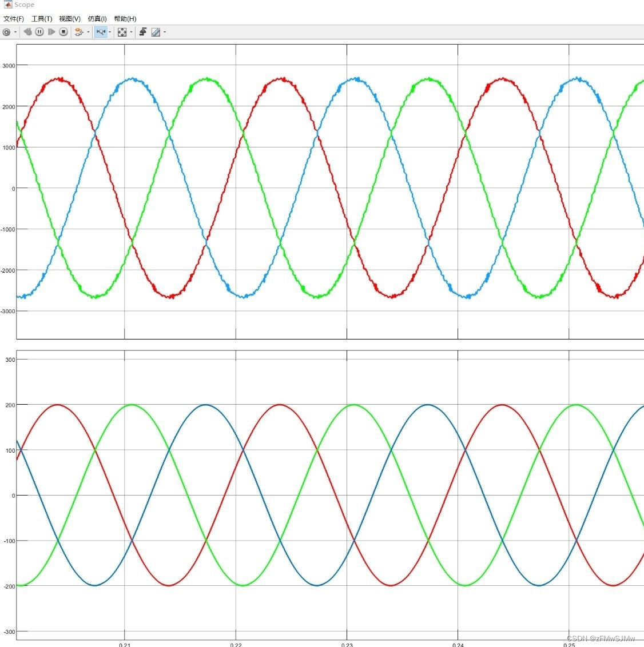The image size is (644, 647).
Task: Expand the dropdown arrow beside the gear icon
Action: pos(15,32)
